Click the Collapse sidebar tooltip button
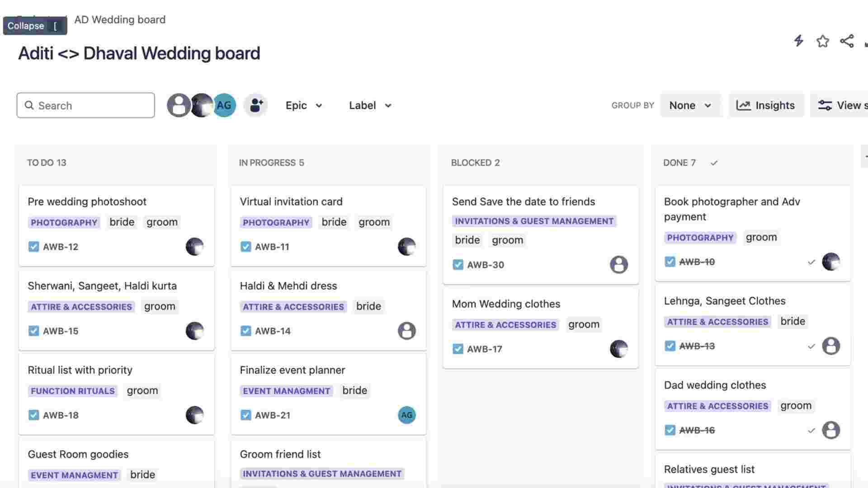The image size is (868, 488). 35,26
